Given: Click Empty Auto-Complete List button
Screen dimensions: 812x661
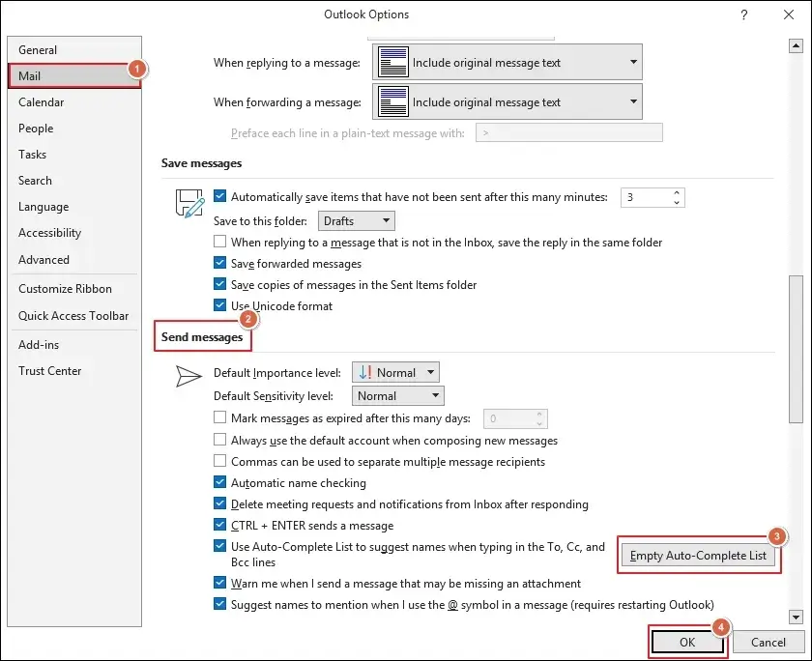Looking at the screenshot, I should 698,556.
